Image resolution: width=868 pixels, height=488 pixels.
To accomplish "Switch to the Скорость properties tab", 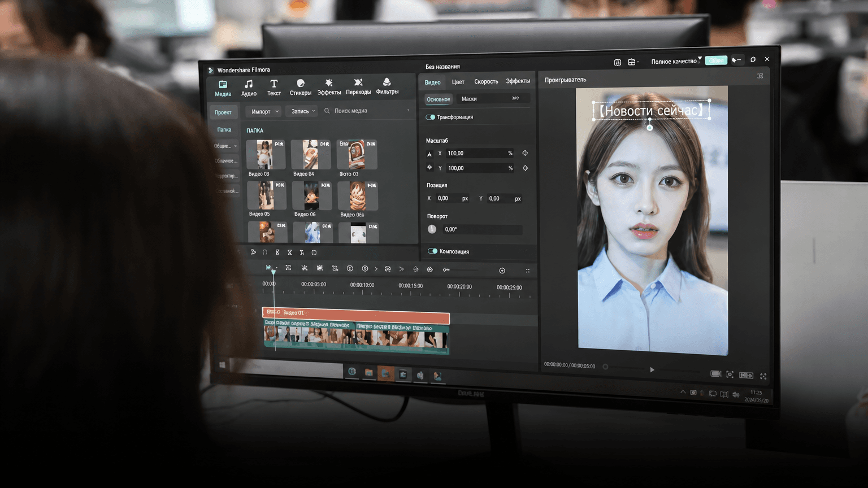I will point(486,81).
